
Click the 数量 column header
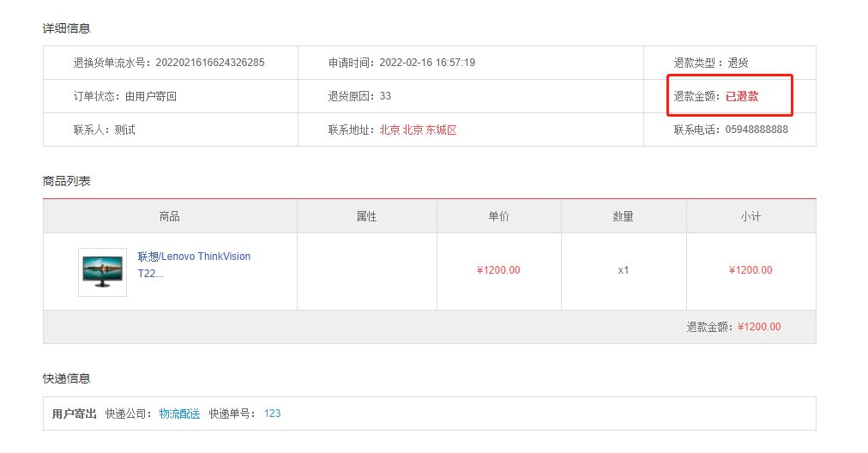tap(624, 216)
